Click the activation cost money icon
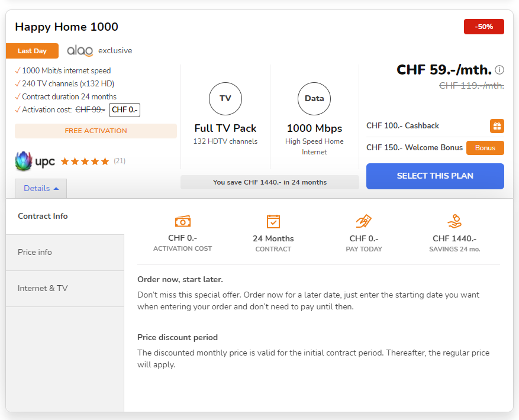Viewport: 519px width, 420px height. tap(182, 221)
